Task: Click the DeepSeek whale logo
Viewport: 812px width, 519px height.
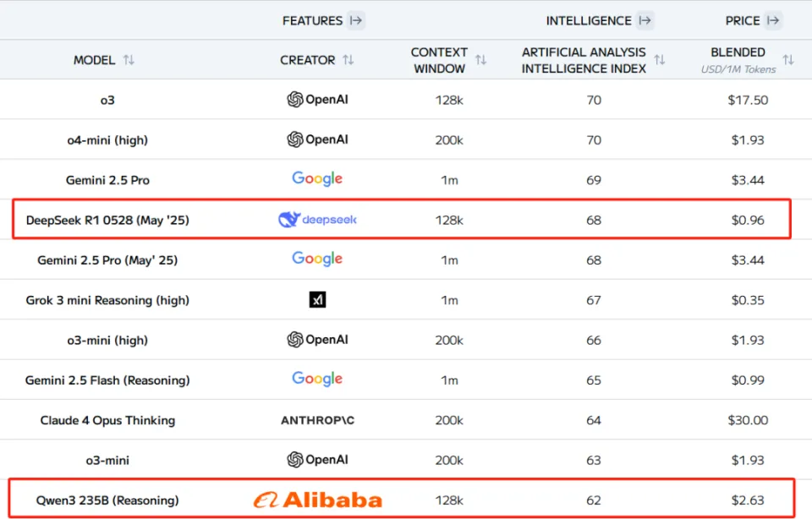Action: coord(289,220)
